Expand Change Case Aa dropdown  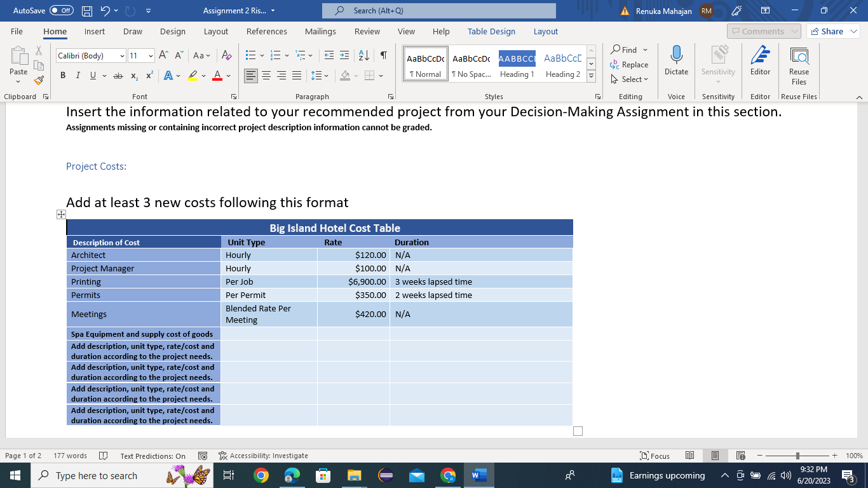pos(202,55)
